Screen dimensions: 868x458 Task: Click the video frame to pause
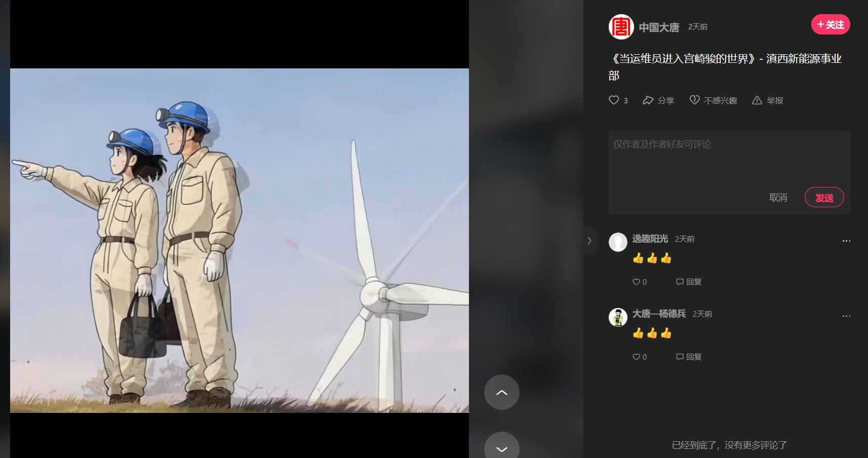240,241
